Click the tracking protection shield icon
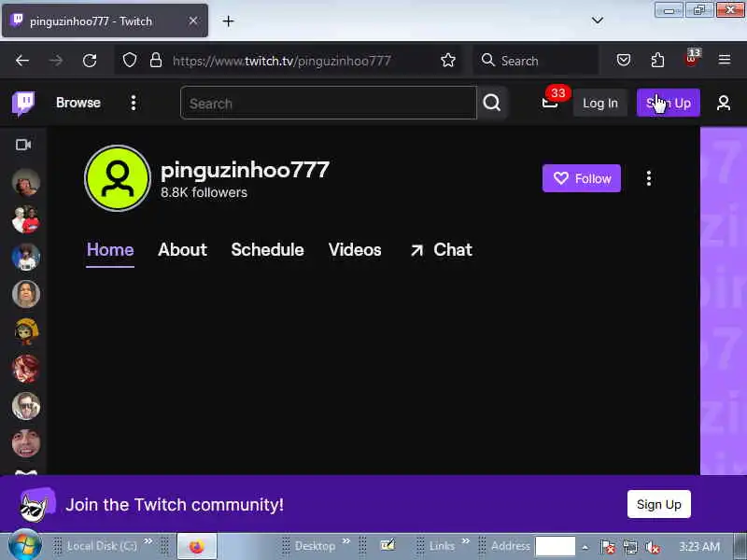 (130, 61)
